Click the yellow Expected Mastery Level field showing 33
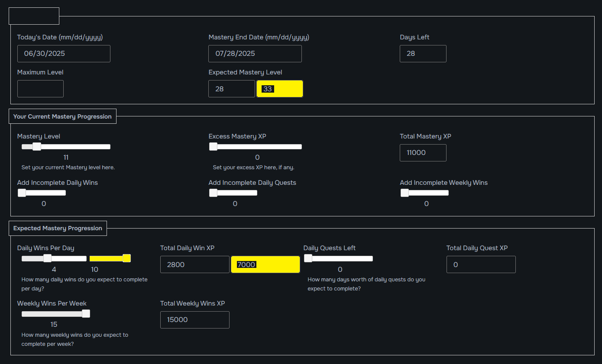 point(280,89)
